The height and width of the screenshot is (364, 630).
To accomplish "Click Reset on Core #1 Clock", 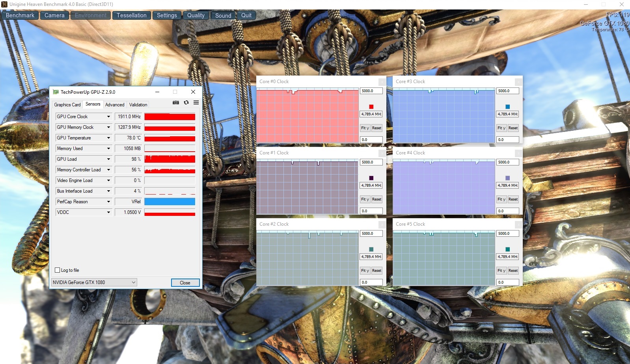I will 377,199.
